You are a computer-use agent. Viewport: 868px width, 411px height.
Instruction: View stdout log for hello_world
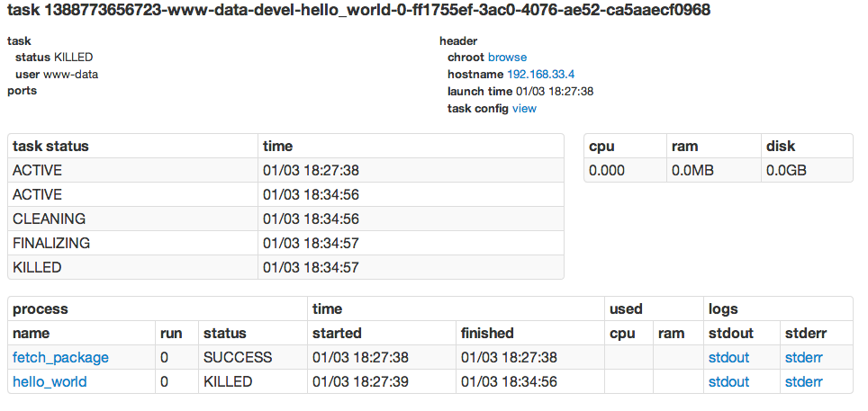(x=728, y=382)
